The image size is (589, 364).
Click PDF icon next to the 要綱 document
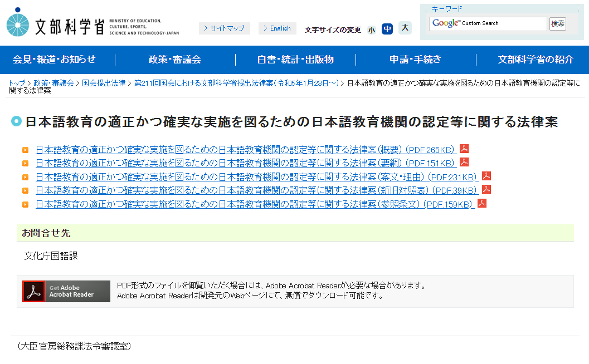(x=464, y=162)
